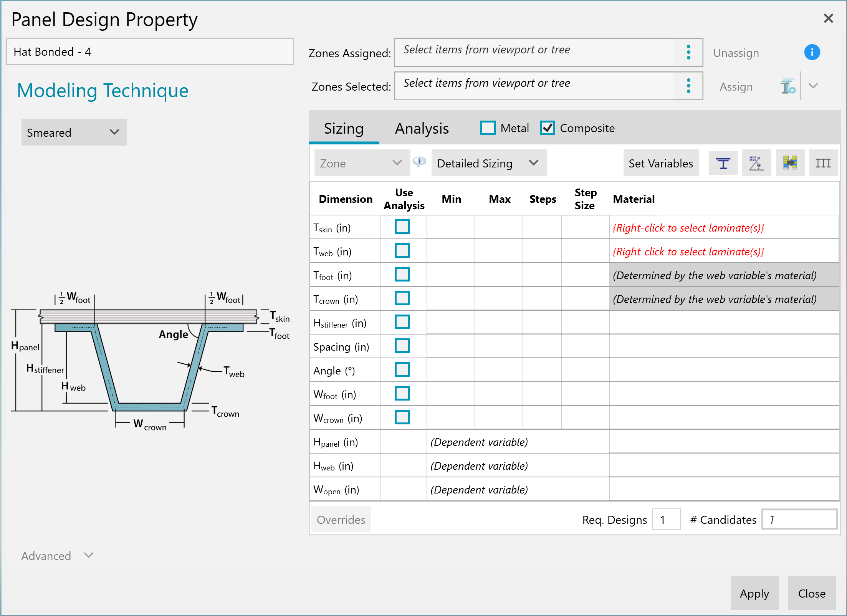Click the Wopen Dependent variable cell

[518, 489]
